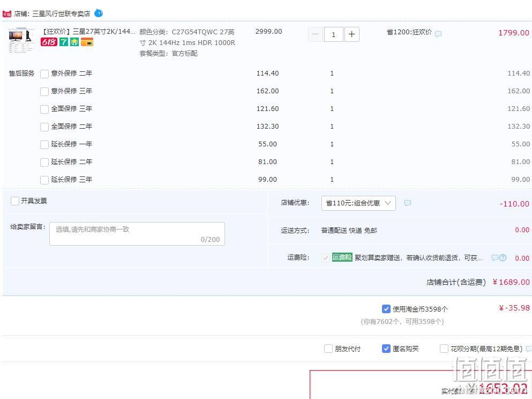Open the blue seller chat icon
Image resolution: width=532 pixels, height=399 pixels.
(99, 13)
